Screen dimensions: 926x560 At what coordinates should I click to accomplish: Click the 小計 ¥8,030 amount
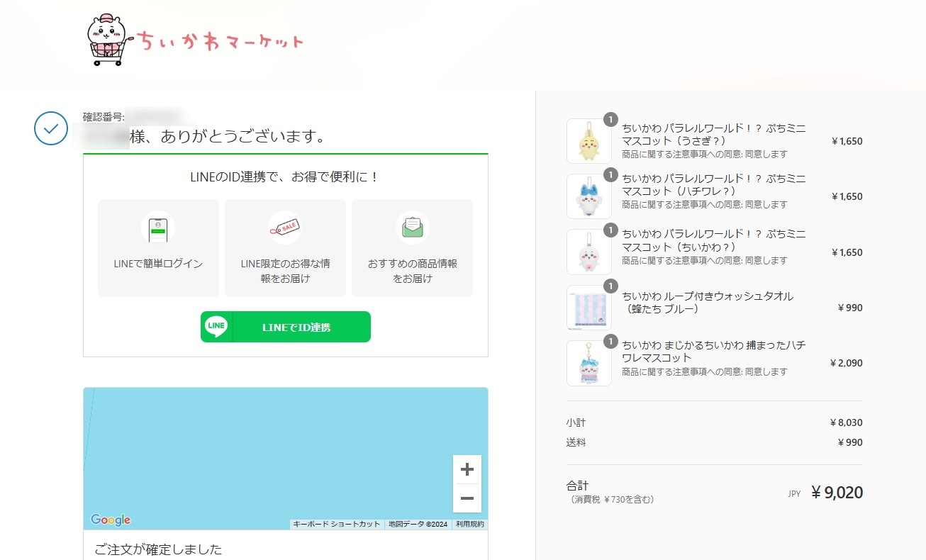[x=846, y=422]
